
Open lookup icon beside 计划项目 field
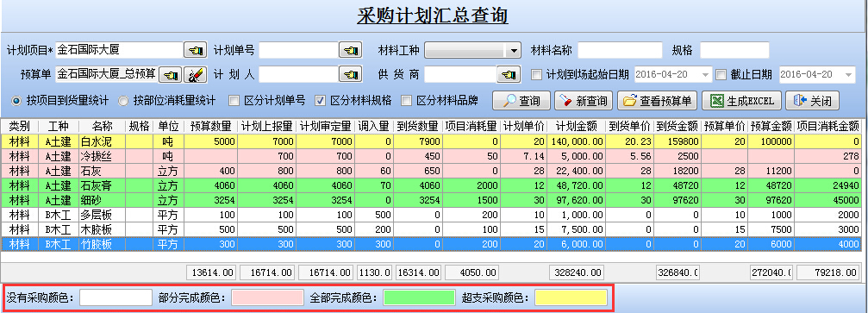click(195, 50)
